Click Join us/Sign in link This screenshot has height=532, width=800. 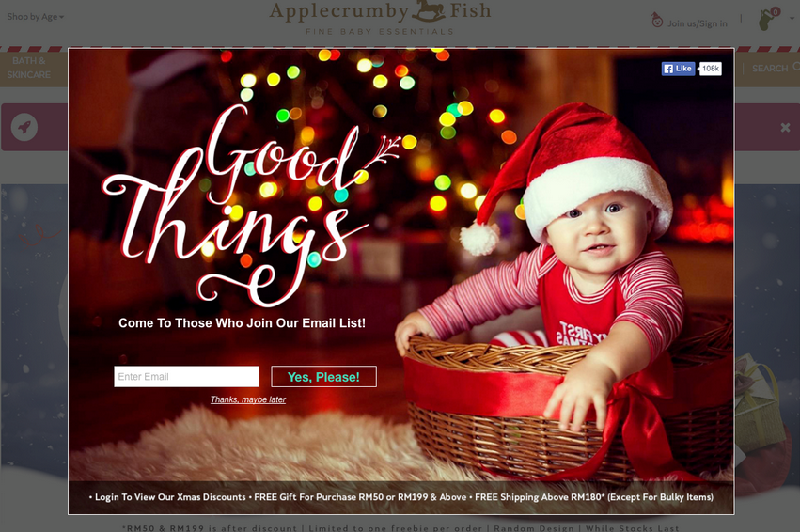tap(698, 23)
